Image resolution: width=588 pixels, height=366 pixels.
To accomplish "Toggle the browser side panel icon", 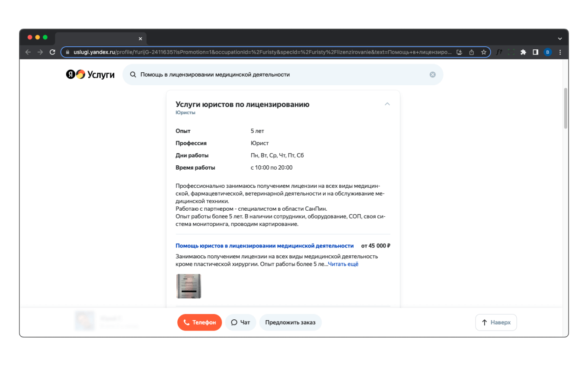I will click(535, 52).
